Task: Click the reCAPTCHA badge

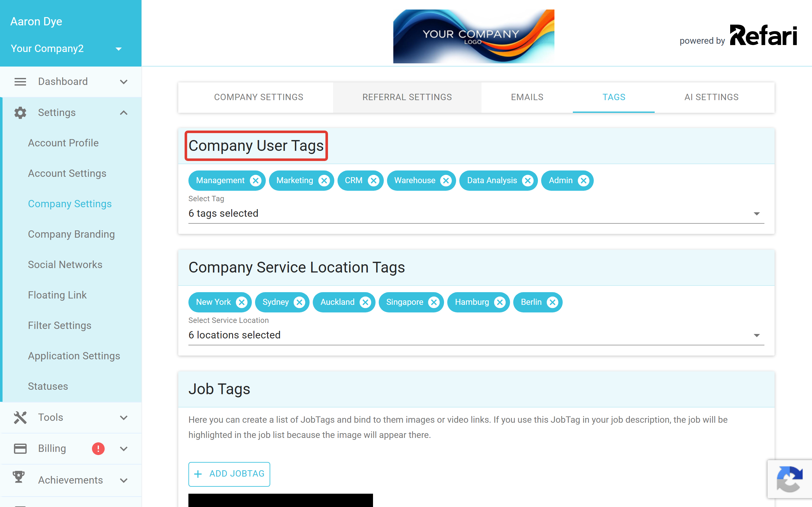Action: (789, 479)
